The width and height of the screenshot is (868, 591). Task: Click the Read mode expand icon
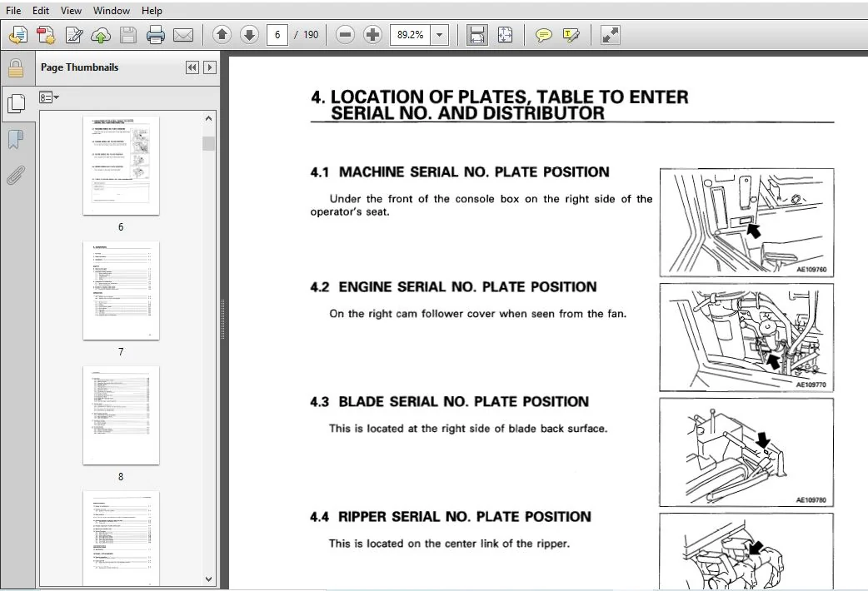point(610,35)
